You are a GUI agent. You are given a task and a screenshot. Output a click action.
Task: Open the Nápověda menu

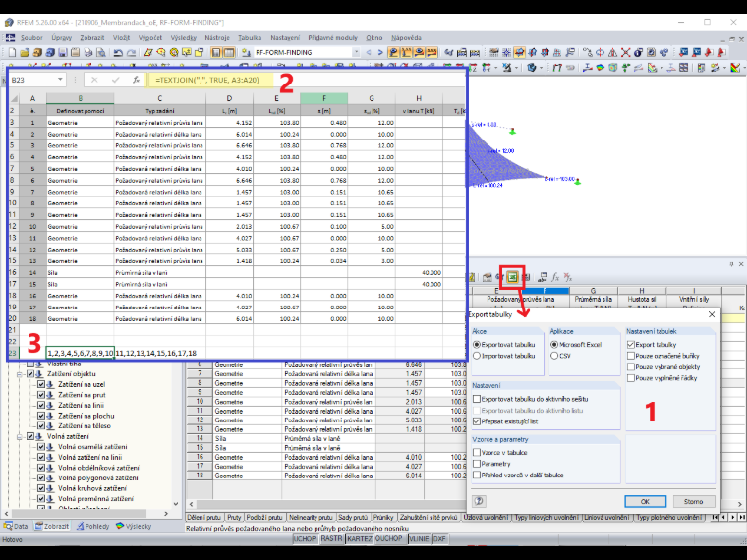click(406, 38)
